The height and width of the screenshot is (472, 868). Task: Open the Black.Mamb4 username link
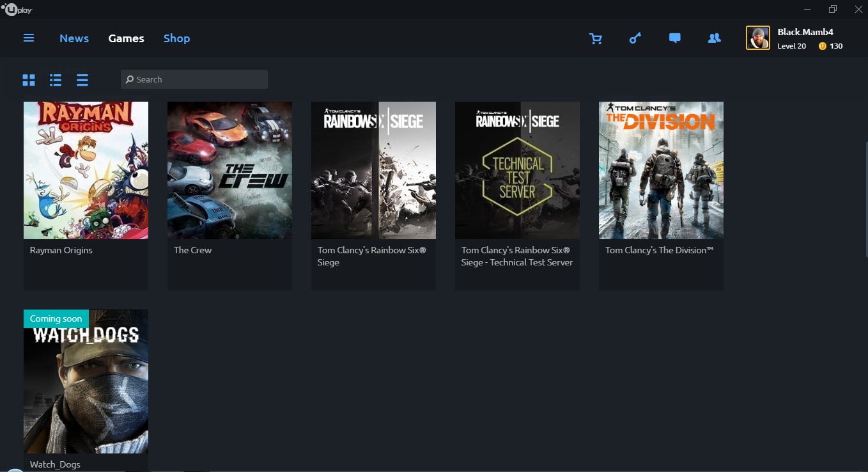[x=805, y=32]
